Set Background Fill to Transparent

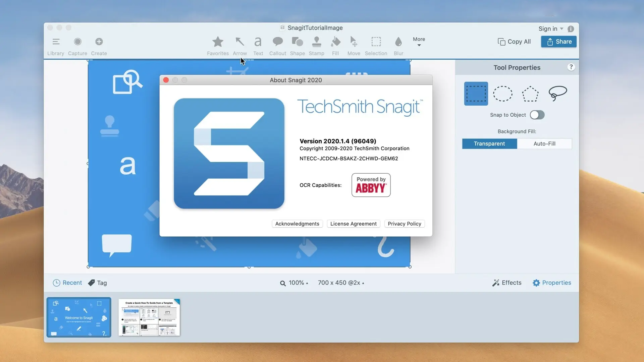[x=489, y=143]
